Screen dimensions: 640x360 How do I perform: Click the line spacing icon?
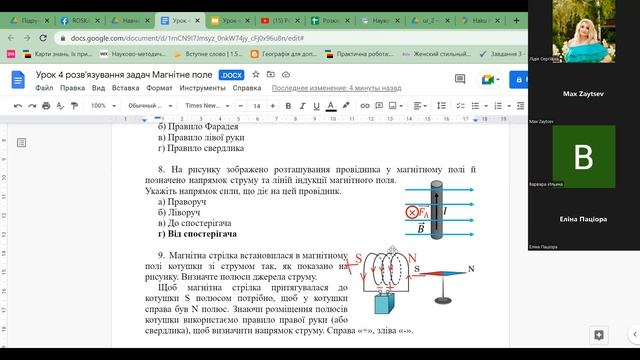pyautogui.click(x=441, y=106)
